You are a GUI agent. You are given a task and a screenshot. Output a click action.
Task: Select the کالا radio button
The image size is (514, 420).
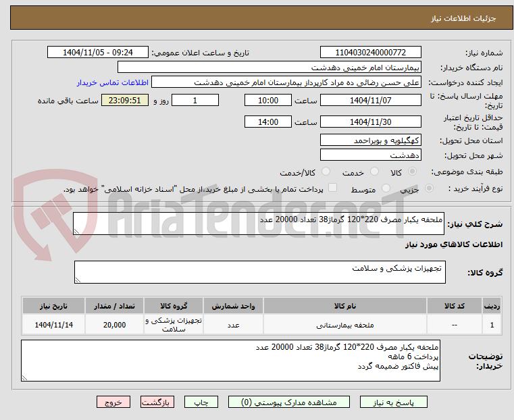pos(412,172)
